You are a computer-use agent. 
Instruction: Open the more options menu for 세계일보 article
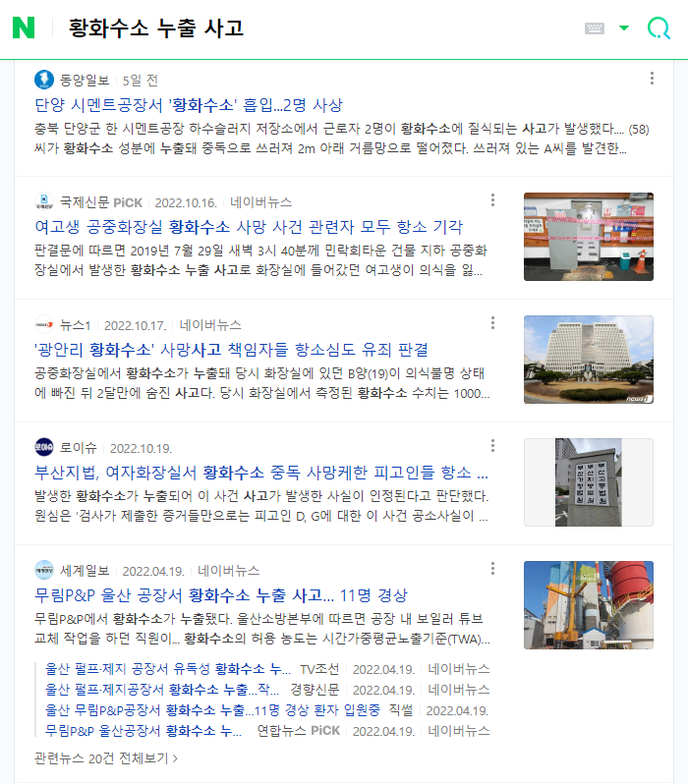click(492, 569)
